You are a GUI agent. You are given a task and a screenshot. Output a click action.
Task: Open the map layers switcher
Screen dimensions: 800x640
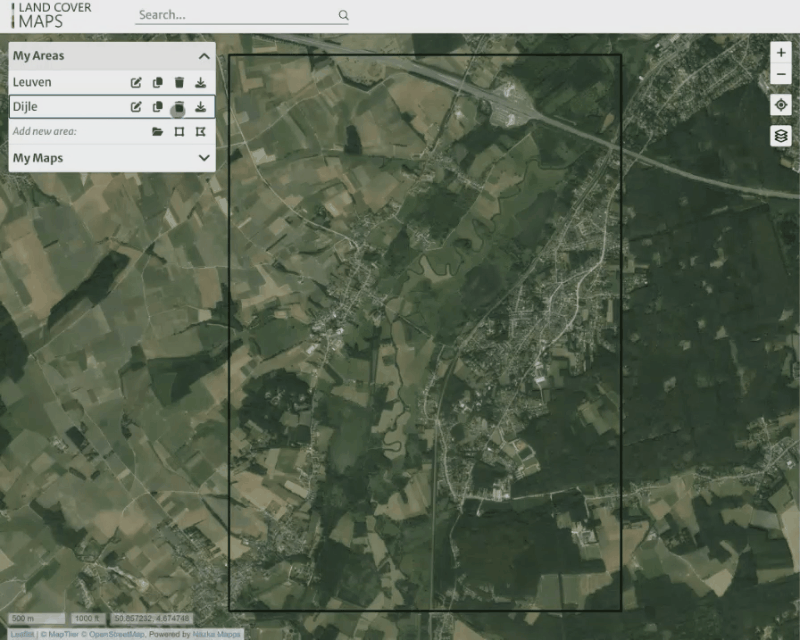click(x=781, y=135)
